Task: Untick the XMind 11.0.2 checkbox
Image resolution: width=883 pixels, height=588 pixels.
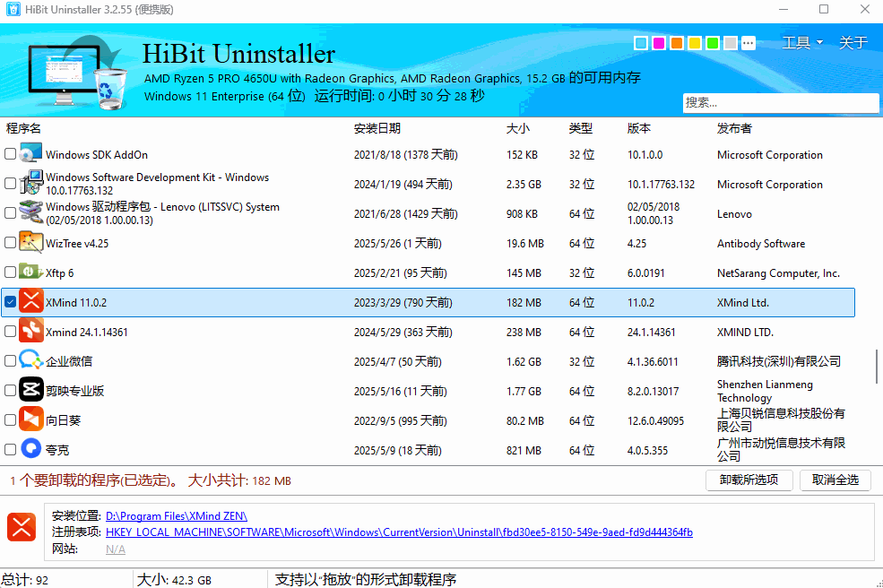Action: pyautogui.click(x=10, y=302)
